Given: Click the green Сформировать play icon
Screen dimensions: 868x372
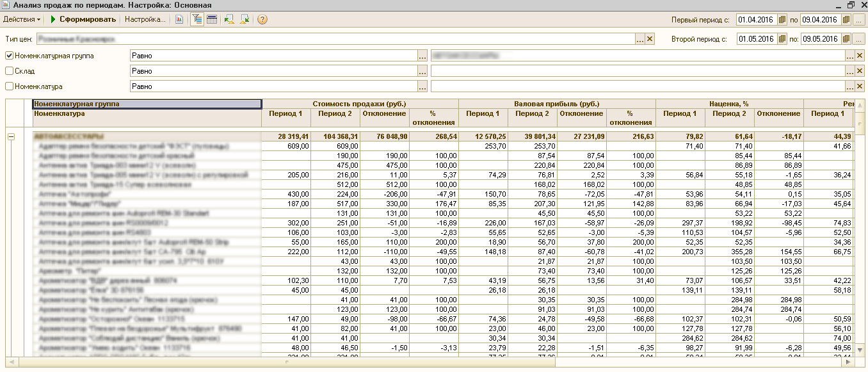Looking at the screenshot, I should point(53,19).
